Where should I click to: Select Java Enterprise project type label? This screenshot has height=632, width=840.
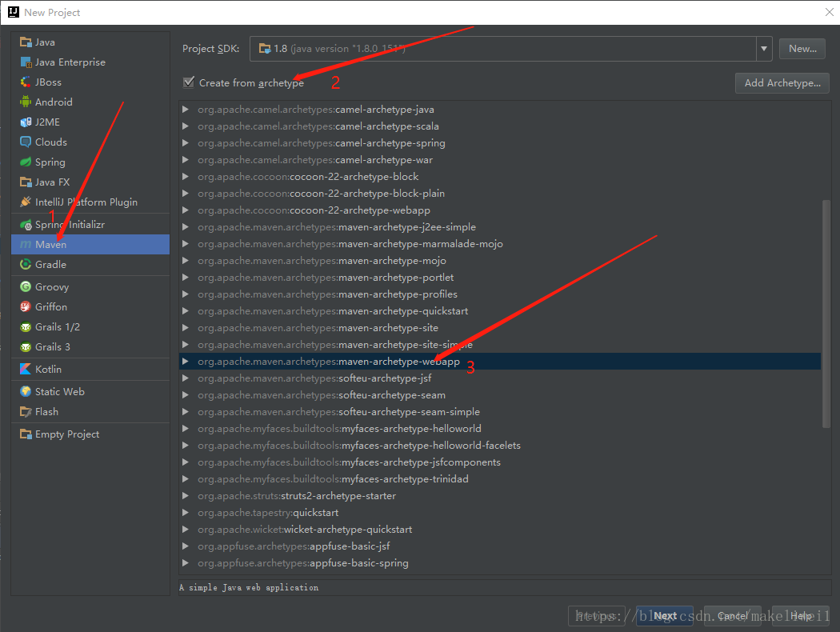(x=70, y=62)
